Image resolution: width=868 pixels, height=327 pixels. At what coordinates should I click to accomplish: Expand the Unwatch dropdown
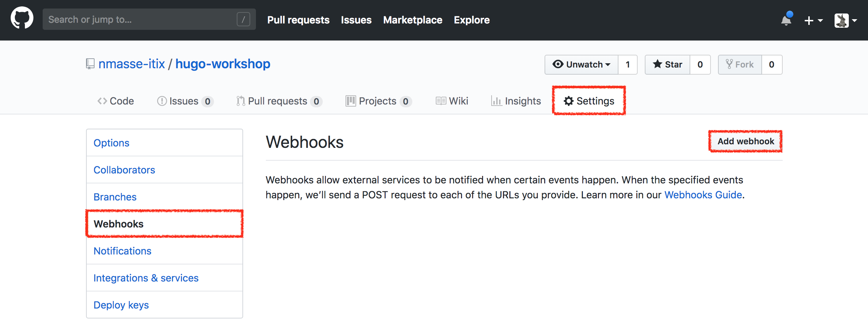coord(582,65)
